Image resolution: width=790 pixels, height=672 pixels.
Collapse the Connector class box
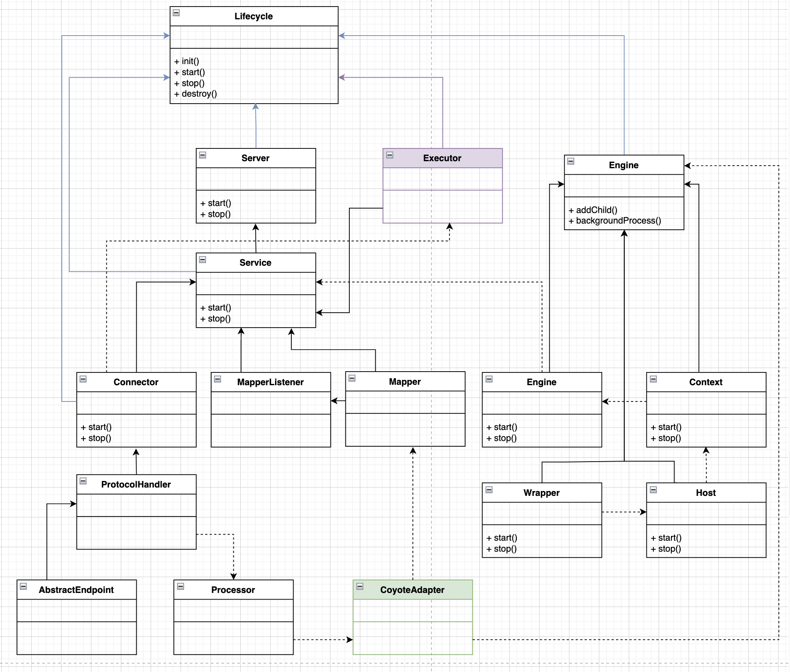[x=83, y=379]
